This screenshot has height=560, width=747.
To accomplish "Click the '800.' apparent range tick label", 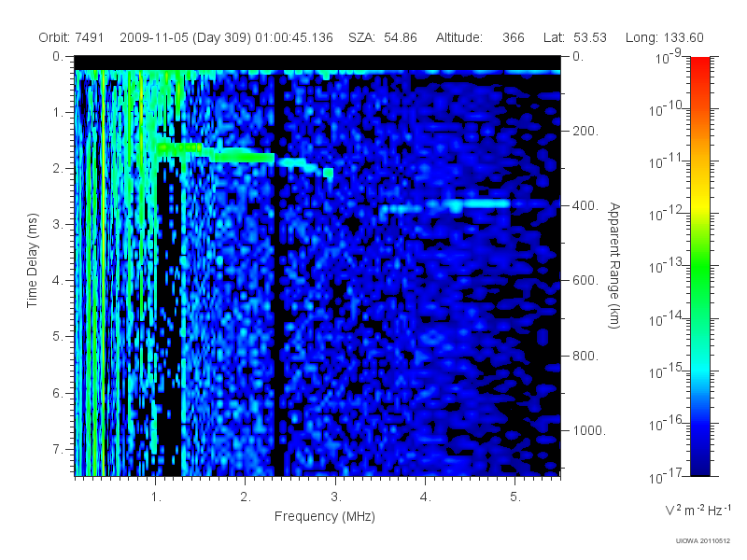I will [585, 356].
